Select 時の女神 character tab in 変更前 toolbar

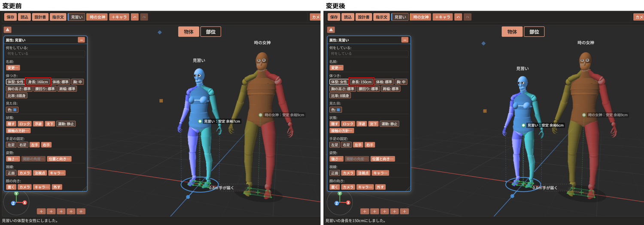pyautogui.click(x=97, y=17)
